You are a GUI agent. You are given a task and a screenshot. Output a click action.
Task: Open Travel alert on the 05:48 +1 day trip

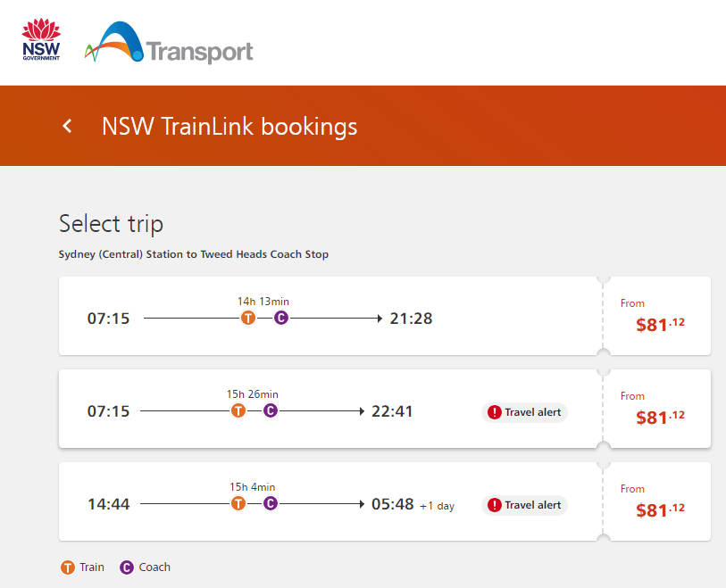click(x=524, y=505)
